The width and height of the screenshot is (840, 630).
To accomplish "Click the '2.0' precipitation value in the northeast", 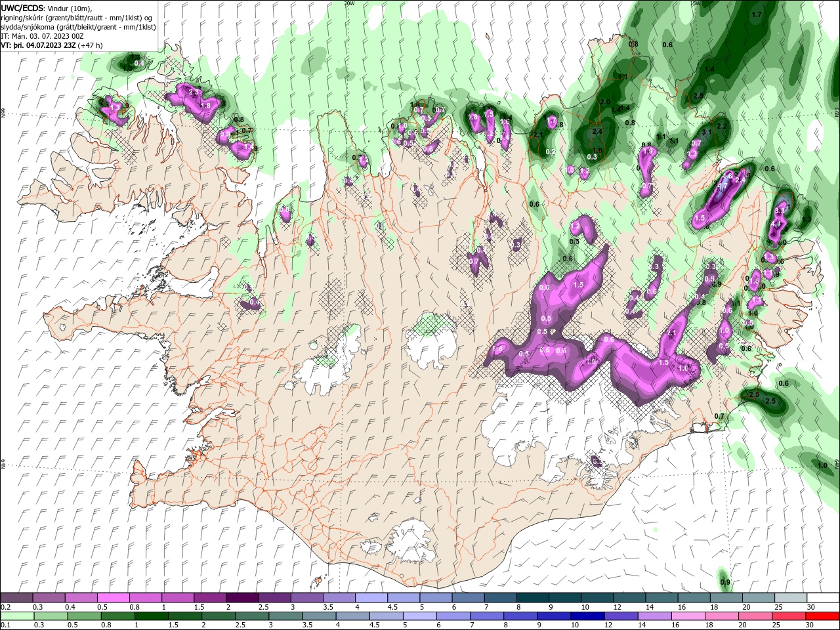I will [x=605, y=102].
